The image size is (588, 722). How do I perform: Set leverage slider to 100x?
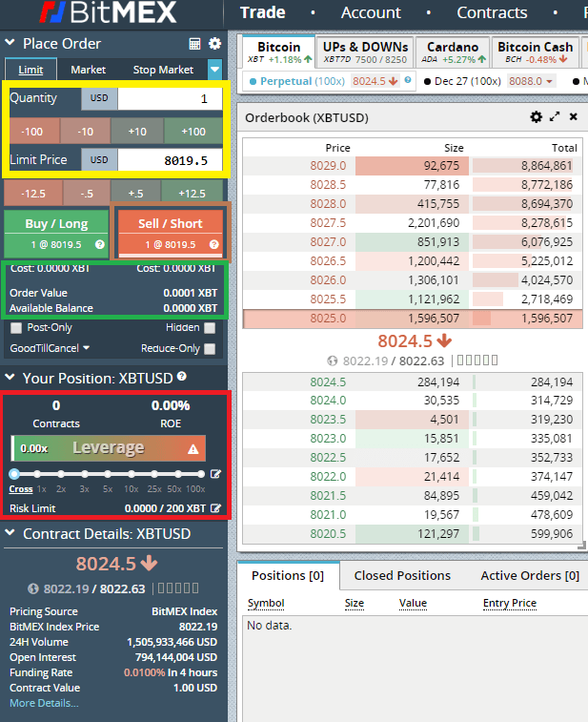click(200, 474)
